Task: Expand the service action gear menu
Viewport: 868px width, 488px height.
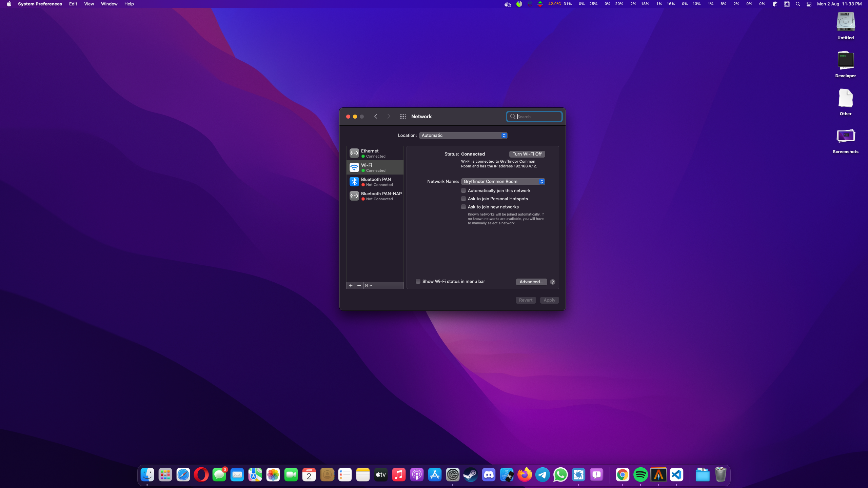Action: coord(368,286)
